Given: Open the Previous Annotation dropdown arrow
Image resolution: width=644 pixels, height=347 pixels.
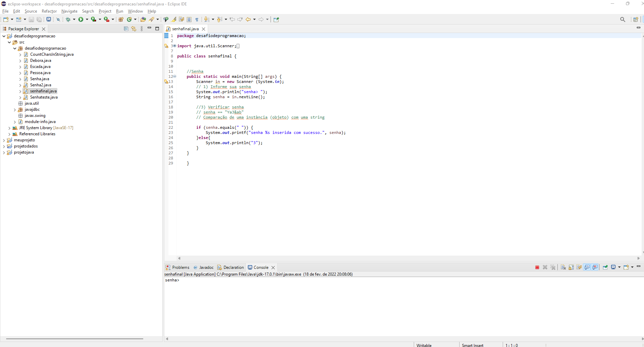Looking at the screenshot, I should [x=226, y=19].
